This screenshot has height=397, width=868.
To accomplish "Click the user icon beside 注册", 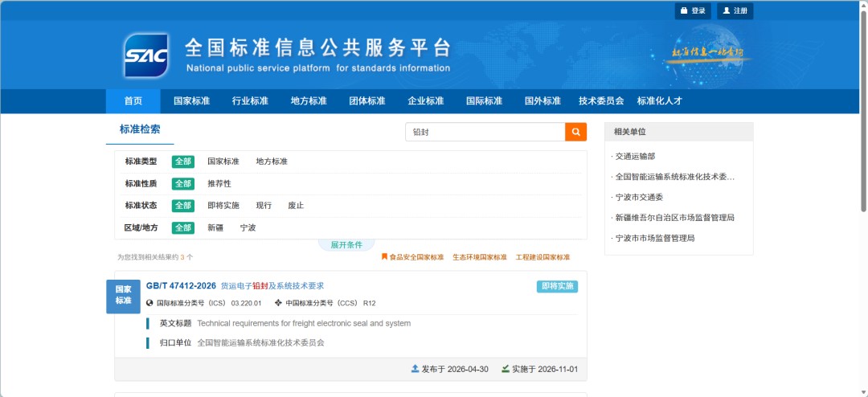I will pos(727,10).
